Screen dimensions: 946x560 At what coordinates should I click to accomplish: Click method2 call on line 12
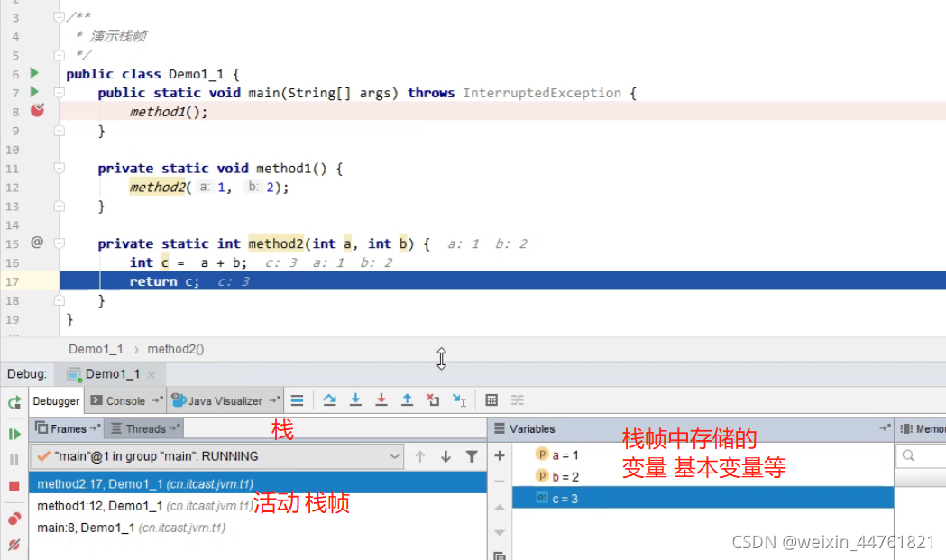(x=157, y=187)
